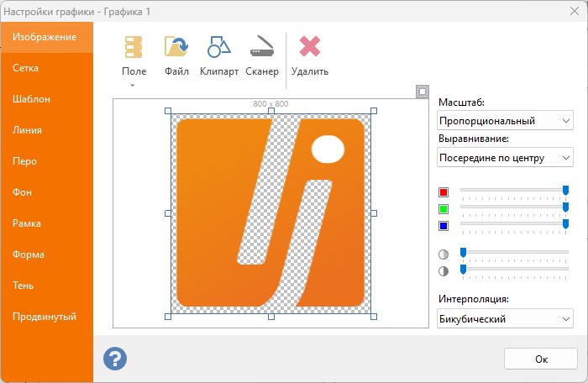Screen dimensions: 588x383
Task: Click bottom-middle resize handle of image
Action: click(271, 317)
